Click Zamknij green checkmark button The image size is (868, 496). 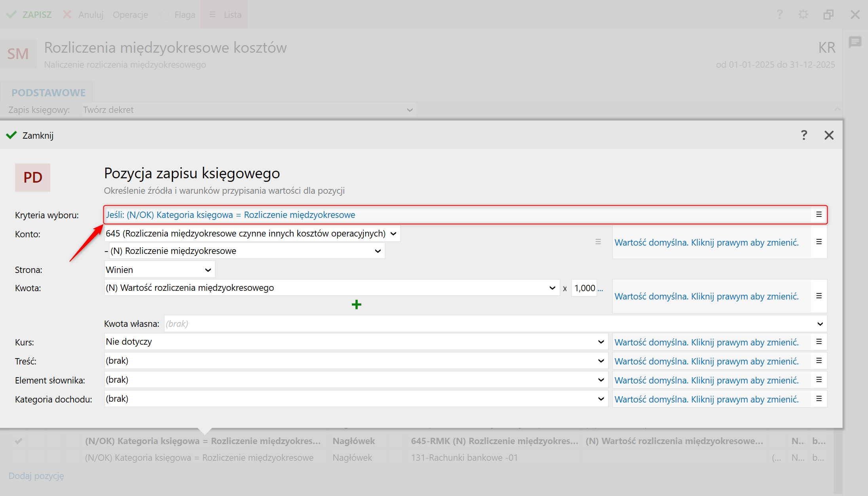tap(30, 135)
